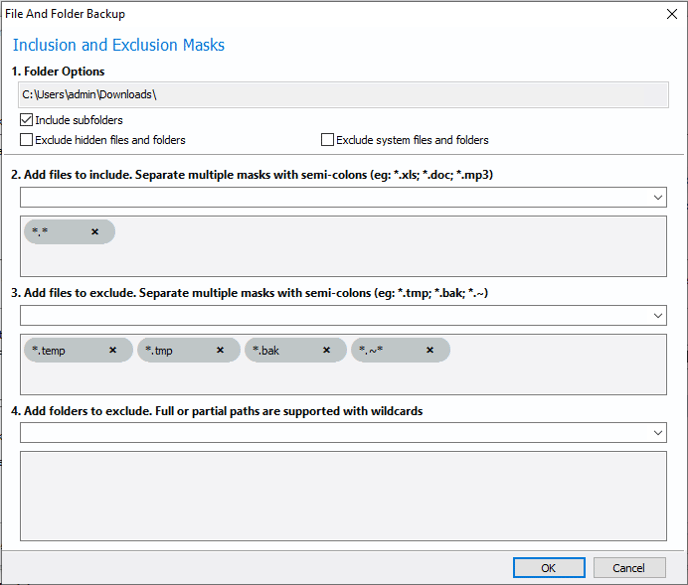Enable Exclude system files and folders

[327, 140]
